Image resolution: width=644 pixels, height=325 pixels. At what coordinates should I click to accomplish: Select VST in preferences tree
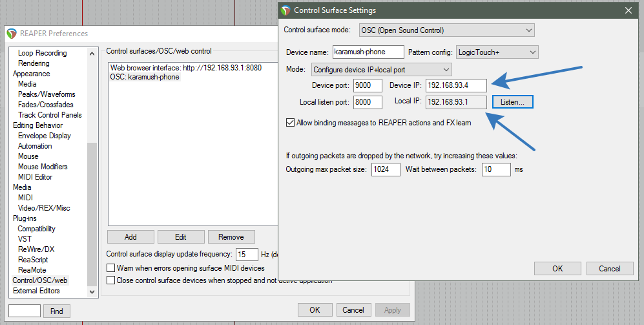(x=25, y=238)
